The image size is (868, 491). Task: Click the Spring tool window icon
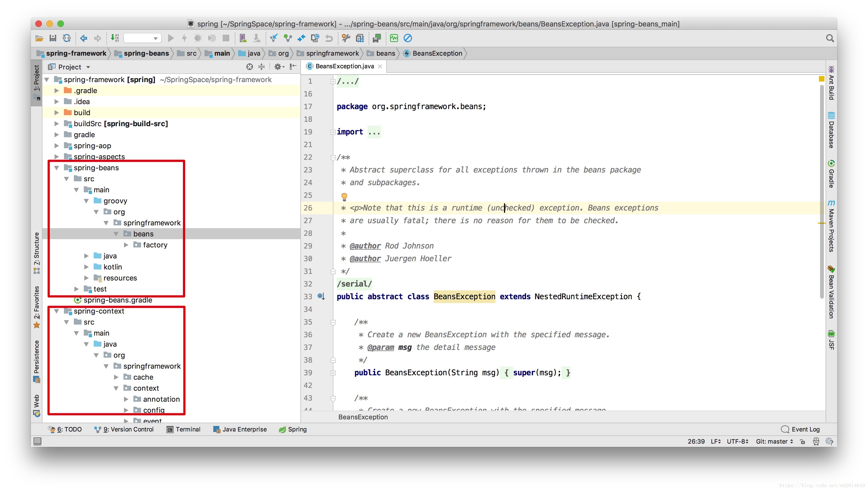point(289,428)
